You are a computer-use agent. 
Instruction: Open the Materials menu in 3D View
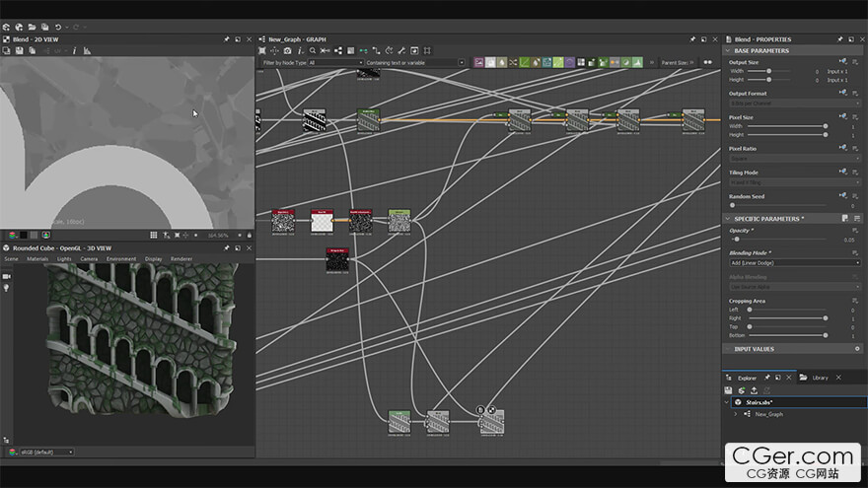tap(37, 259)
